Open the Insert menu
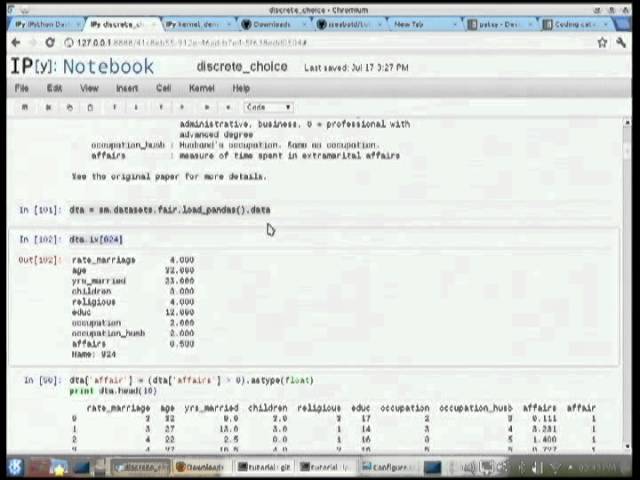This screenshot has height=480, width=640. pyautogui.click(x=127, y=88)
